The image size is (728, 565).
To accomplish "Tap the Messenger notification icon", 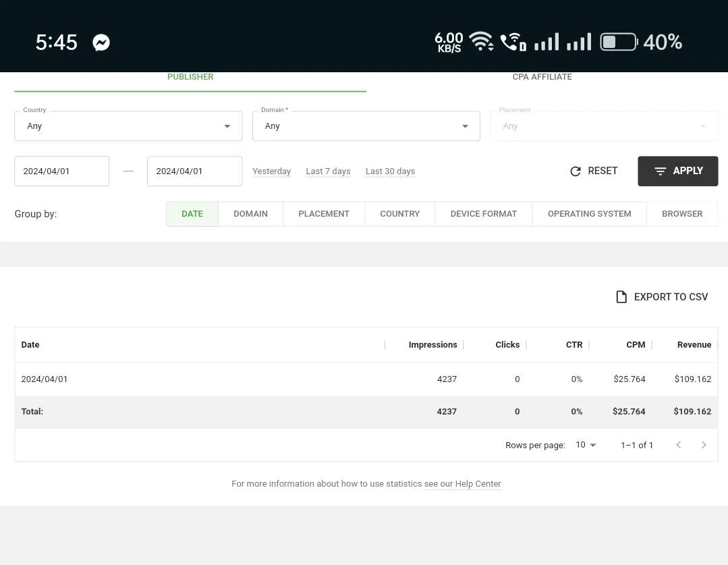I will point(101,43).
